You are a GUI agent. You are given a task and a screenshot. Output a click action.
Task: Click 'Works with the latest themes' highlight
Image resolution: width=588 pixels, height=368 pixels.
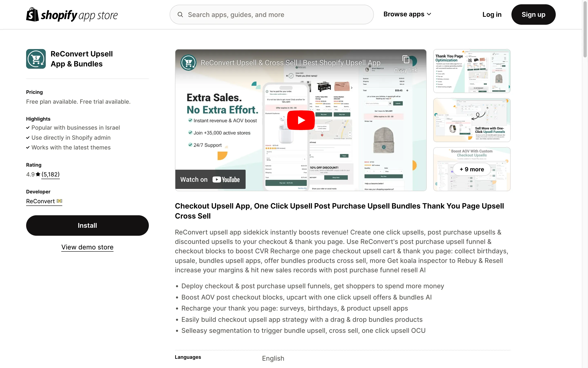(x=71, y=147)
